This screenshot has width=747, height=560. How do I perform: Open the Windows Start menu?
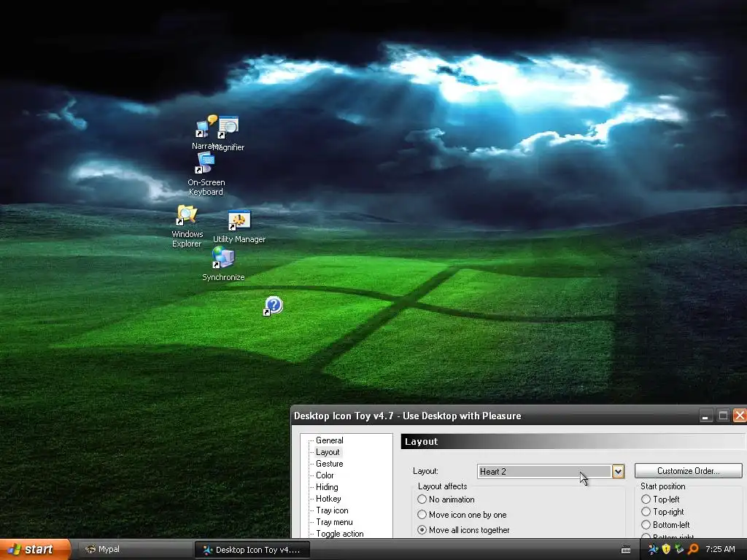pos(34,549)
